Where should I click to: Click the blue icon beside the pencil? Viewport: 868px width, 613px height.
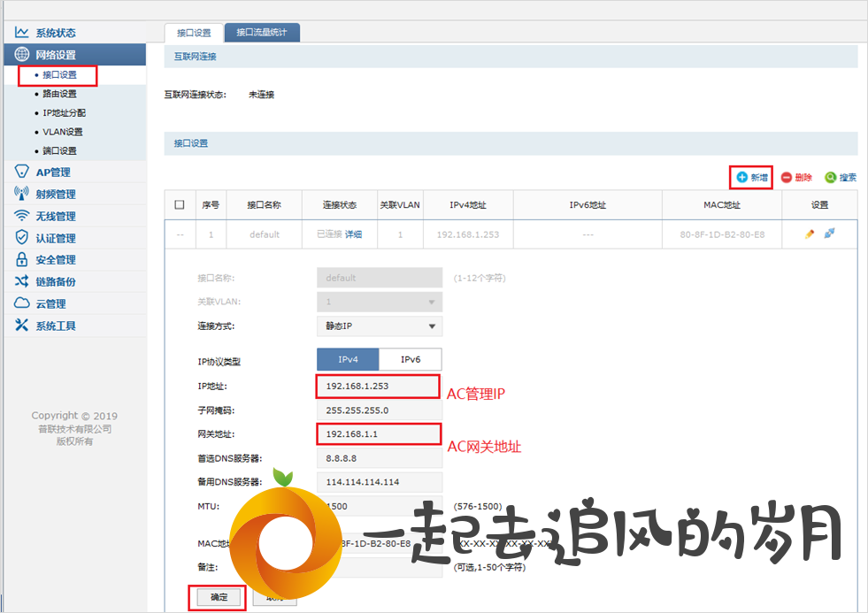(x=829, y=234)
